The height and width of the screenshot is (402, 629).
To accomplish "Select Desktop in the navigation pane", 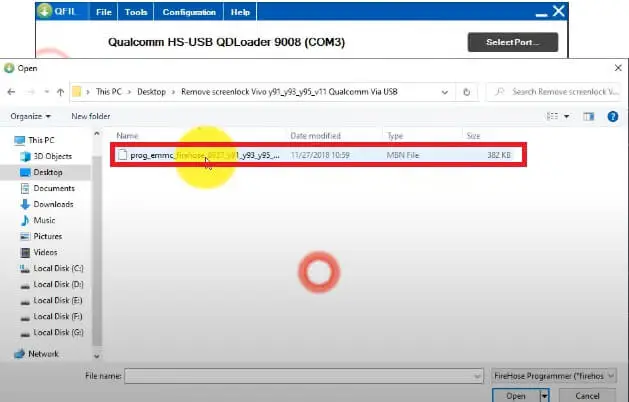I will click(47, 172).
